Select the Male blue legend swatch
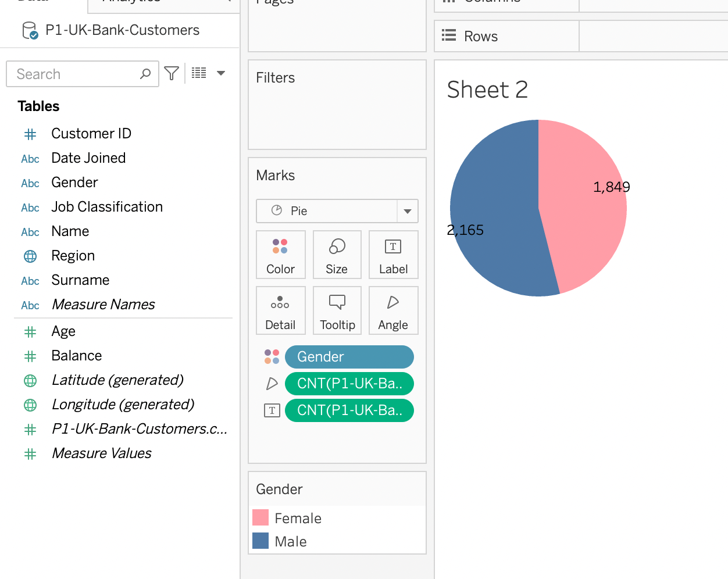 click(260, 541)
